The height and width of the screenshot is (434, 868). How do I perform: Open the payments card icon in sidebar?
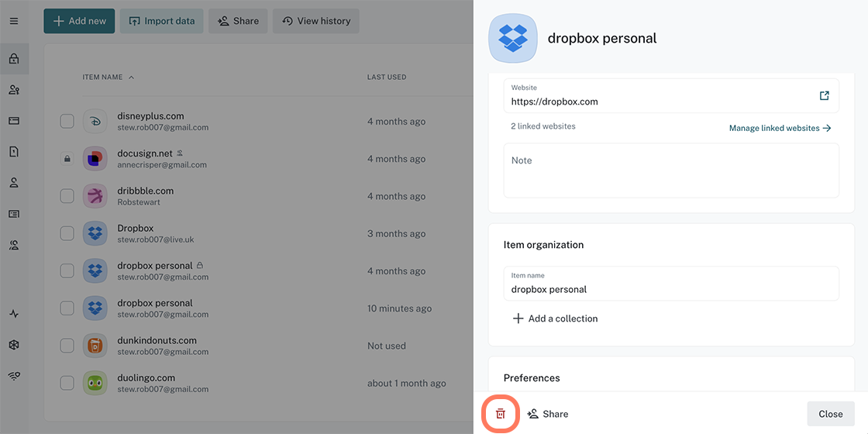tap(14, 121)
